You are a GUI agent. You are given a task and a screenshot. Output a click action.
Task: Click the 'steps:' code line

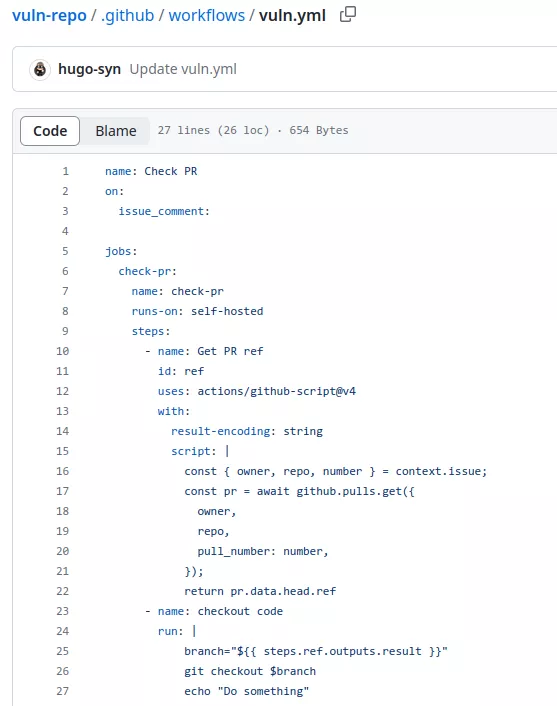pyautogui.click(x=151, y=331)
